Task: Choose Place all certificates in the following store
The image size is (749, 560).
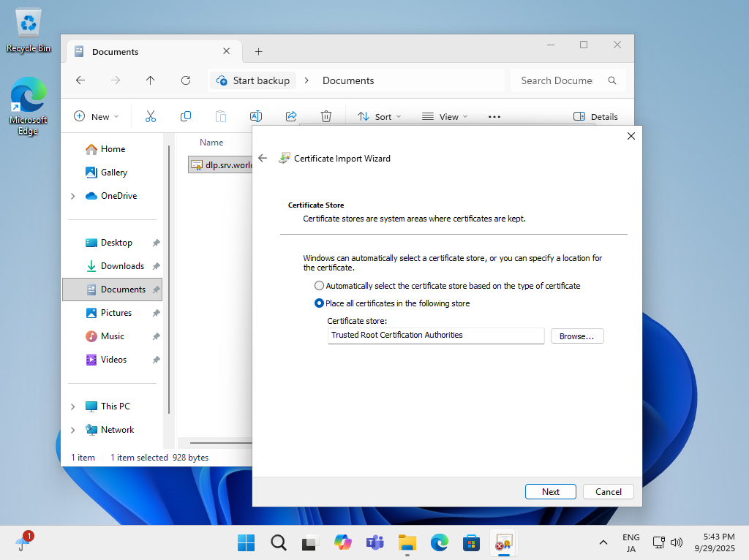Action: [x=319, y=303]
